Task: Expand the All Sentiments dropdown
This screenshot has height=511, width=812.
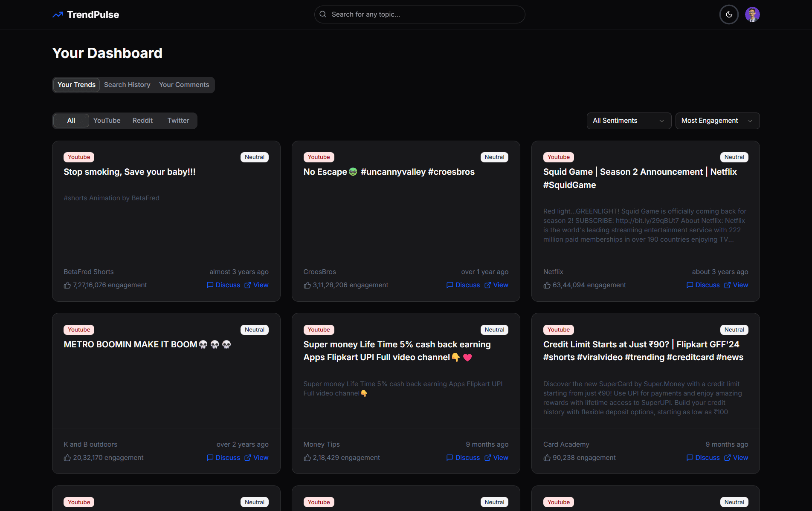Action: [x=629, y=121]
